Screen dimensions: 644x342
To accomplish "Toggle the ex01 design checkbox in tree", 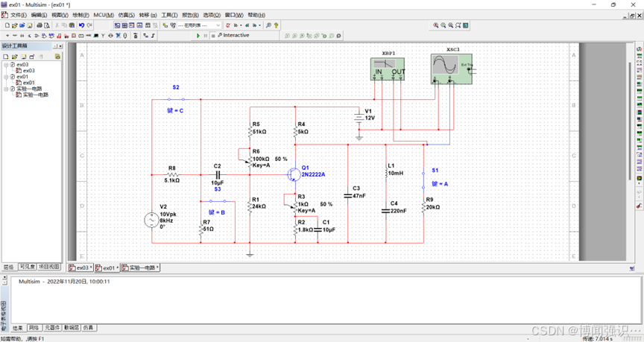I will [x=13, y=77].
